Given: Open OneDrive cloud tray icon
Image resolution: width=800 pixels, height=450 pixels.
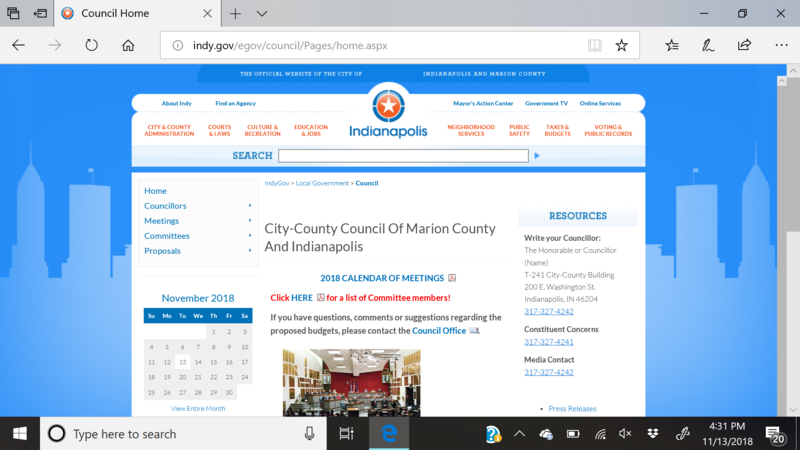Looking at the screenshot, I should pyautogui.click(x=546, y=434).
